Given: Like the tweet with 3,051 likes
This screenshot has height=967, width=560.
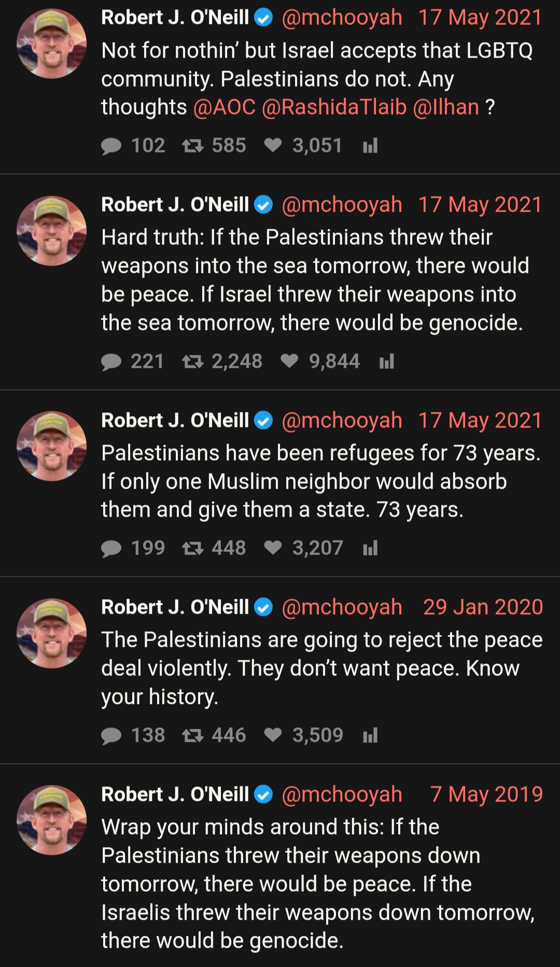Looking at the screenshot, I should (x=273, y=146).
